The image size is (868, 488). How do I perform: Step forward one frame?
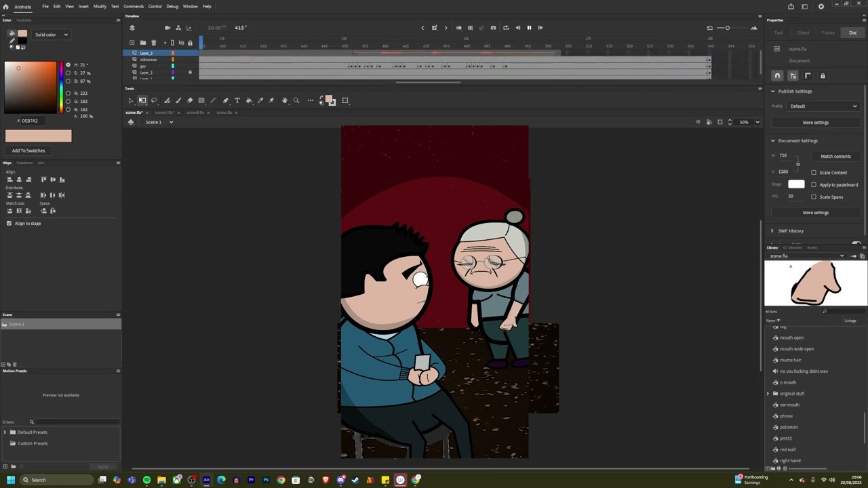pos(540,28)
